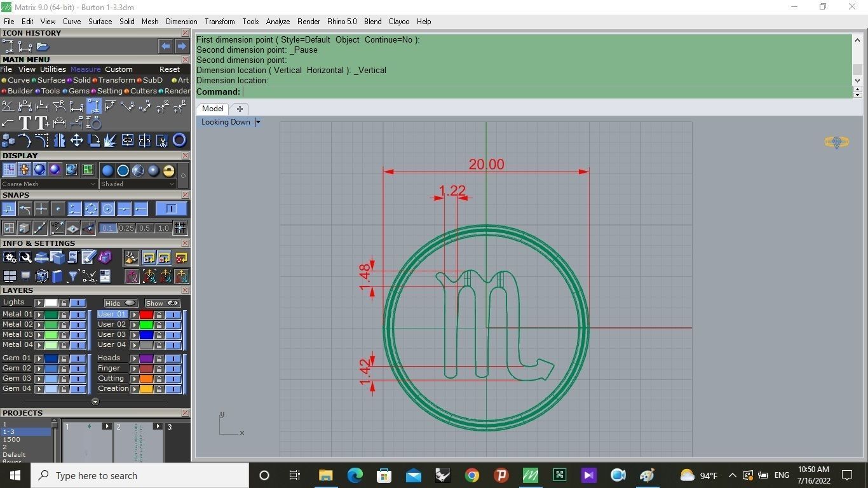Open the Coarse Mesh dropdown
This screenshot has width=868, height=488.
click(50, 184)
